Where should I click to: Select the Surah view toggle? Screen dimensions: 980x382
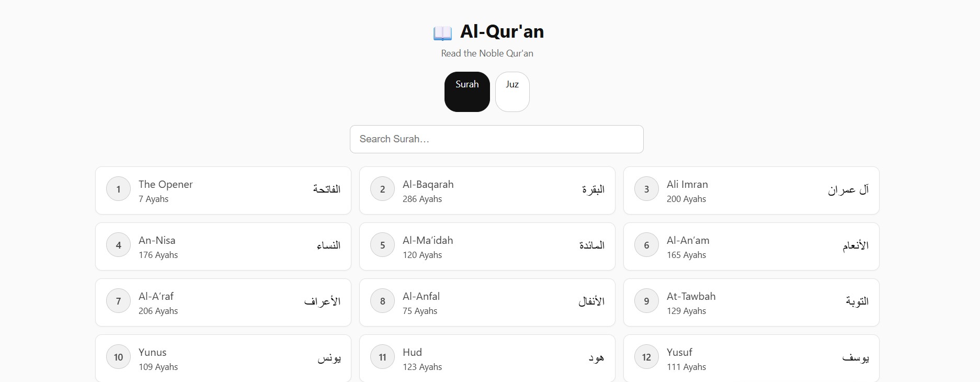(466, 92)
